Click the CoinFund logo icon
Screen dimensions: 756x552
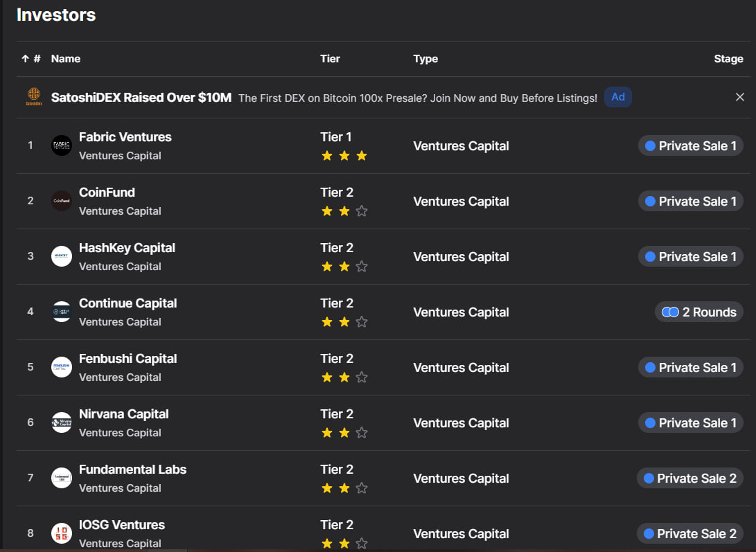[62, 201]
